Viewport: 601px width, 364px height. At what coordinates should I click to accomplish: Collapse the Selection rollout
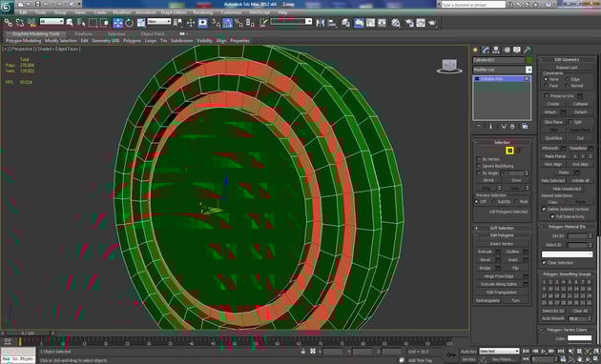click(502, 142)
